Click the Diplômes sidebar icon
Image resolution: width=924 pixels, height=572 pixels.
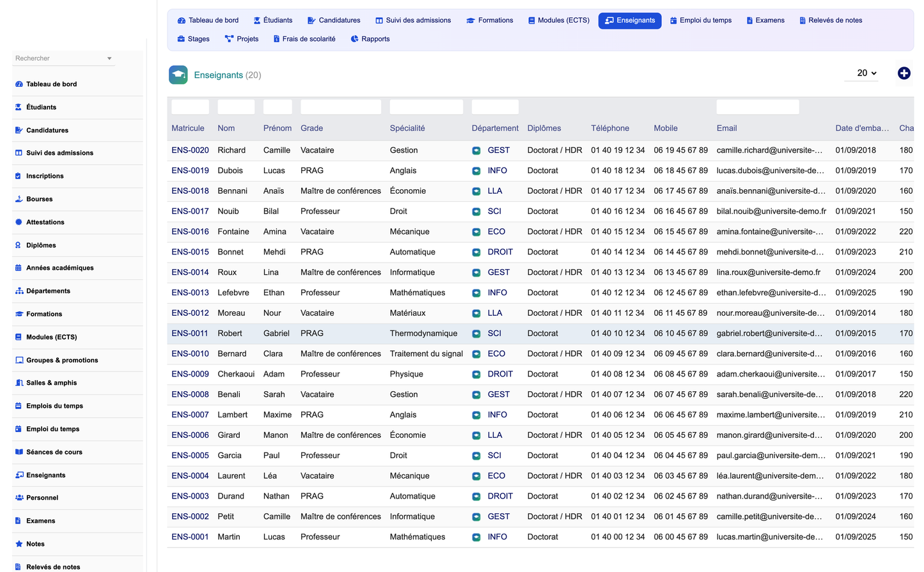tap(18, 245)
